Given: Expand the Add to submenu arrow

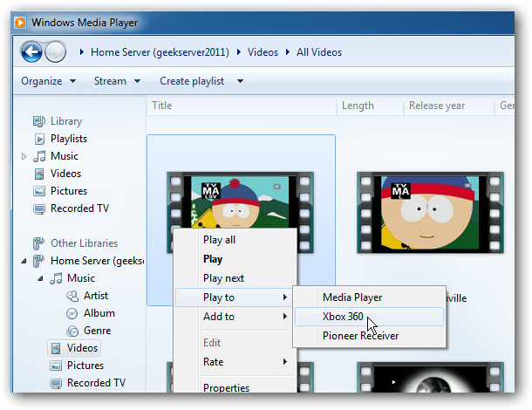Looking at the screenshot, I should tap(285, 317).
